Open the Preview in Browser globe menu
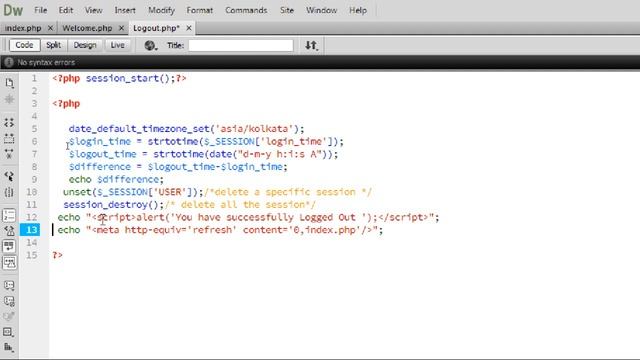 pyautogui.click(x=151, y=45)
